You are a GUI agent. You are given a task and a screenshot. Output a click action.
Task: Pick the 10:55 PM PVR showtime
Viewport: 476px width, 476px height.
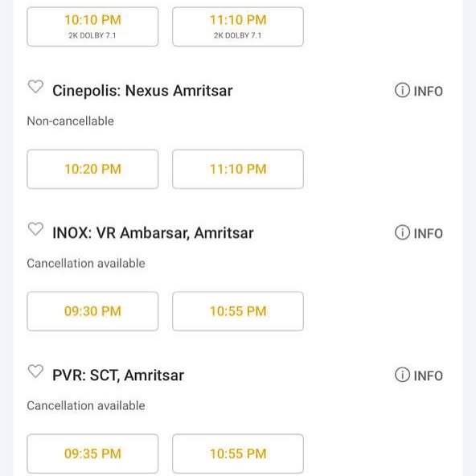[x=238, y=453]
